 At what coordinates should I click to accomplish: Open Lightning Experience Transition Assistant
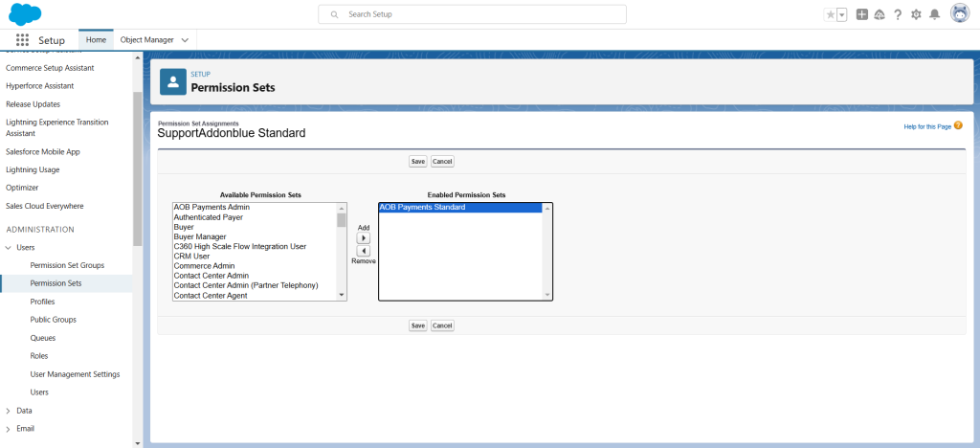[56, 127]
